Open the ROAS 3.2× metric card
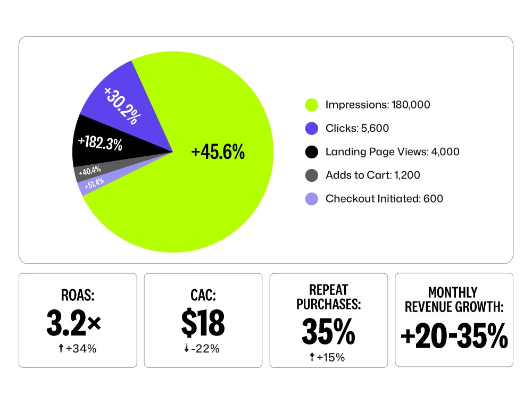 click(x=78, y=320)
